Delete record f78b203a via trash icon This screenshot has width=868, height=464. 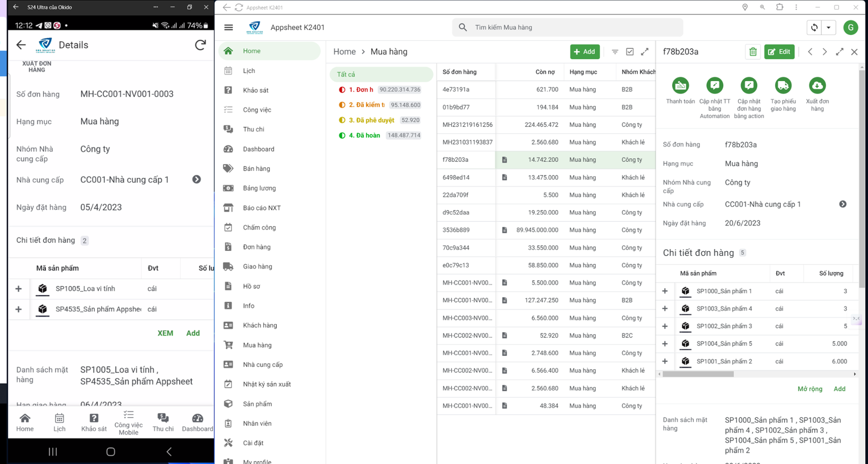click(753, 52)
